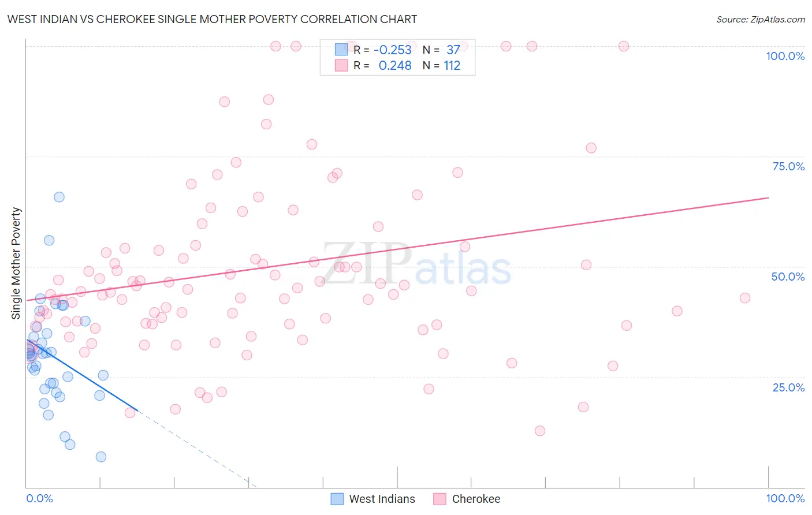Click the N = 37 value in legend

pos(441,50)
